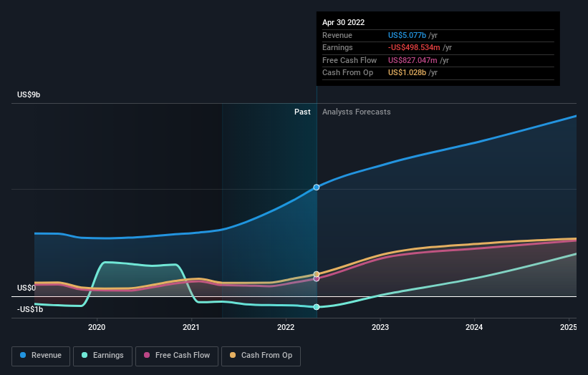Toggle the Free Cash Flow legend button
This screenshot has width=588, height=375.
(x=177, y=356)
